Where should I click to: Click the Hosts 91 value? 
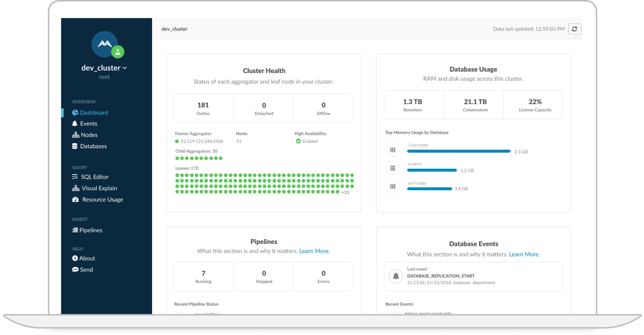238,142
